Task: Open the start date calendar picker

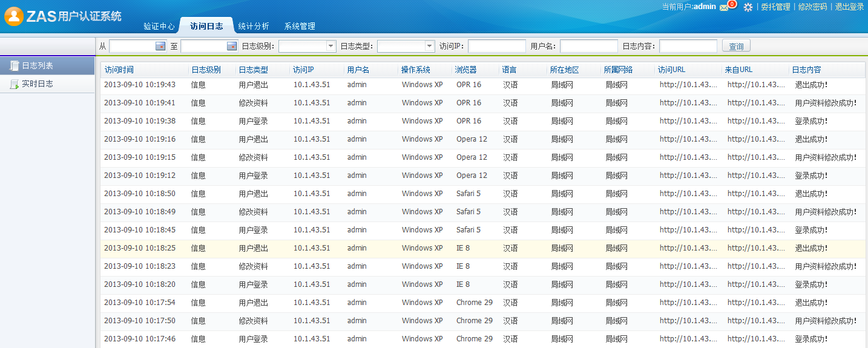Action: [160, 46]
